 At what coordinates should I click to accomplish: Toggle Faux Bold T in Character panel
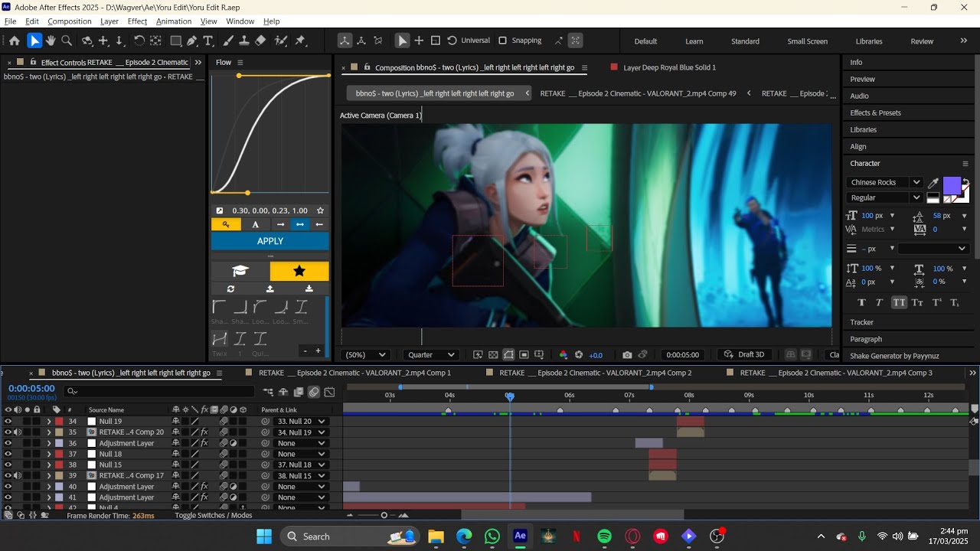862,303
